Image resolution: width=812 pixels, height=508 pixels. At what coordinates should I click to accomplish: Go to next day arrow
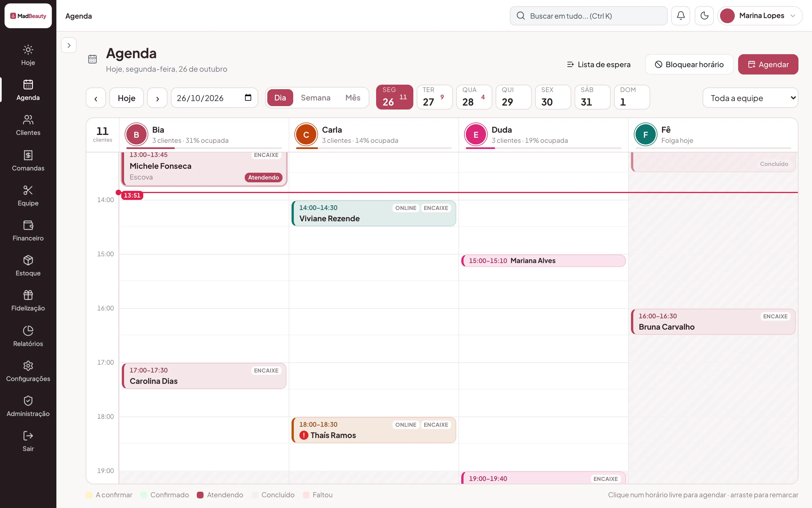click(x=157, y=98)
